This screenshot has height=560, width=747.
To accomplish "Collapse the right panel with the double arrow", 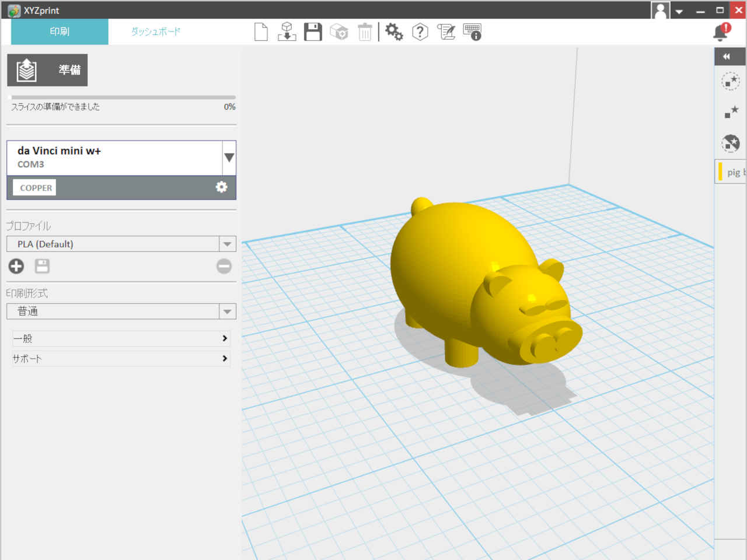I will (727, 57).
